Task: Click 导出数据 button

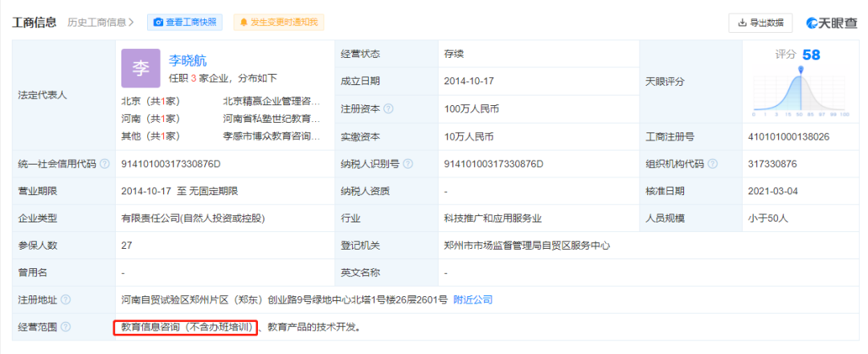Action: click(x=760, y=22)
